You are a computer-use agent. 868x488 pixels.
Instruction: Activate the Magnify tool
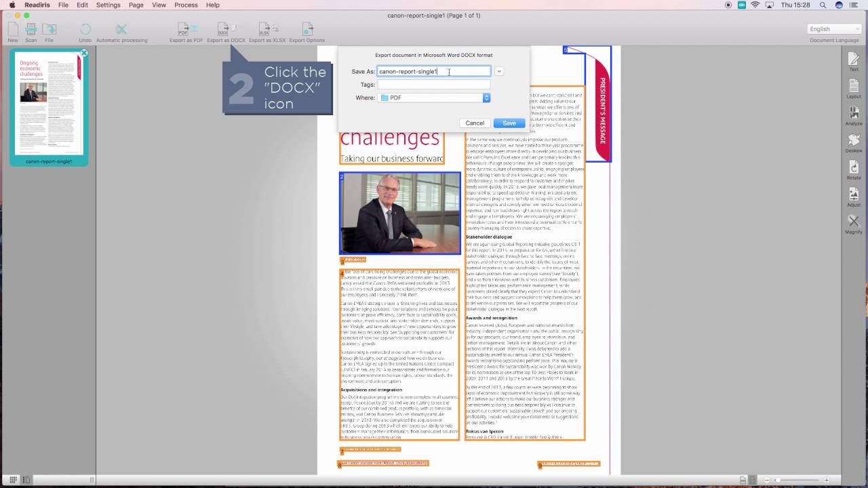coord(853,224)
